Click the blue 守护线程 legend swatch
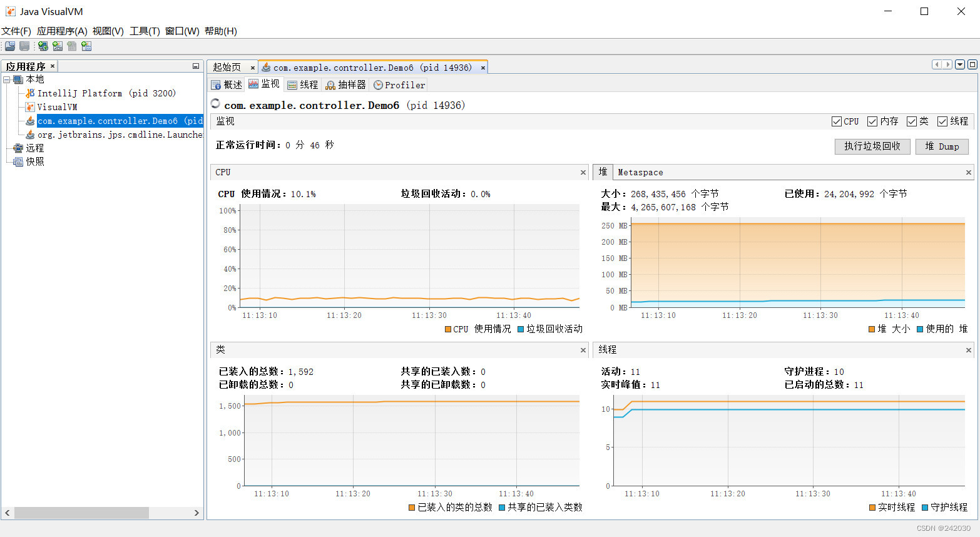 pos(925,508)
